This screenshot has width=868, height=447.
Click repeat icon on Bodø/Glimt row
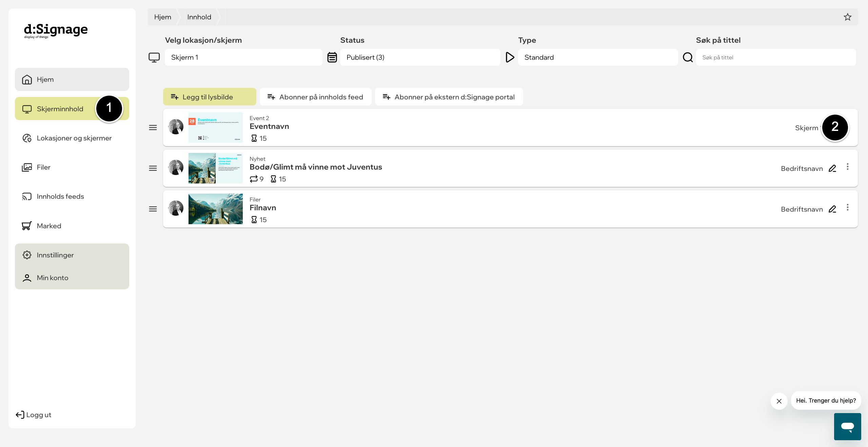point(254,179)
